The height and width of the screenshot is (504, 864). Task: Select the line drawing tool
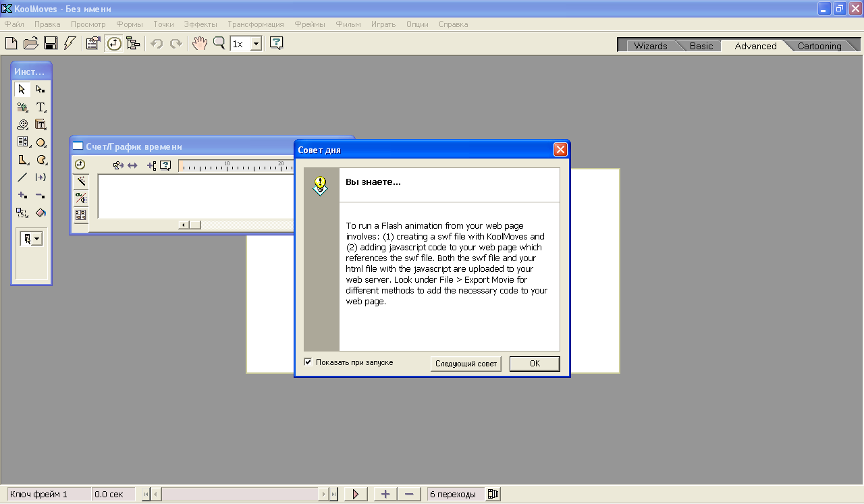(22, 177)
